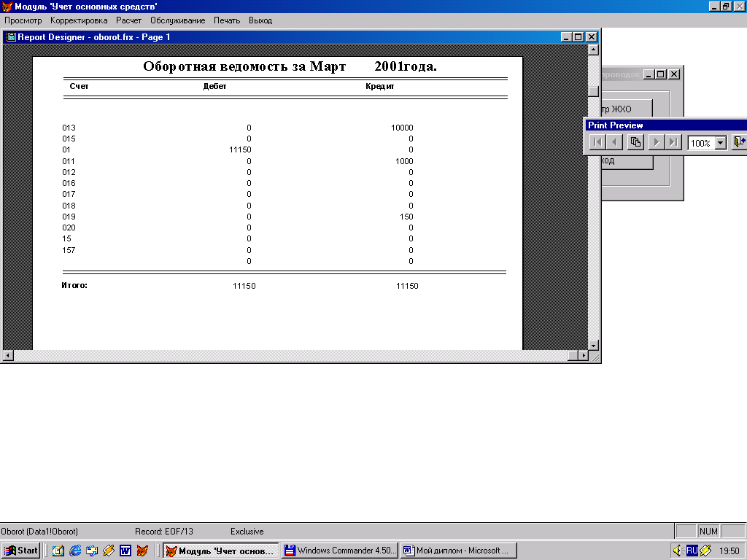Click the Start button
This screenshot has height=560, width=747.
coord(20,551)
